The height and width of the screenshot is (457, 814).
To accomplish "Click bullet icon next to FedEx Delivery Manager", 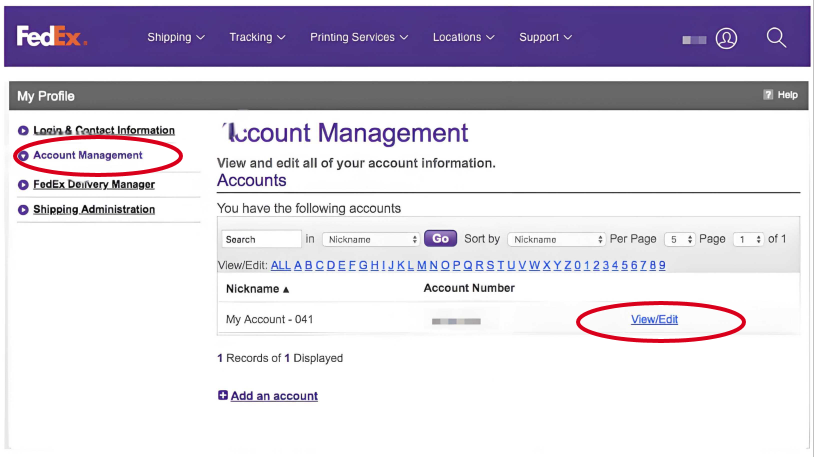I will click(x=23, y=185).
